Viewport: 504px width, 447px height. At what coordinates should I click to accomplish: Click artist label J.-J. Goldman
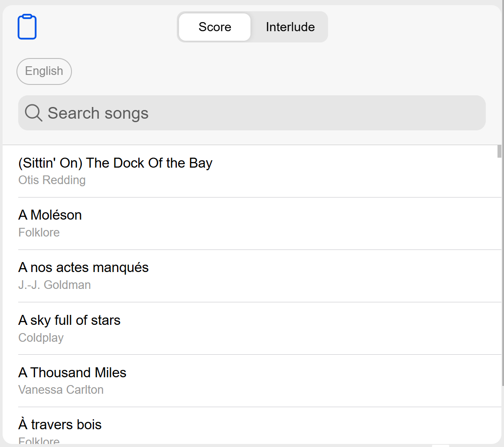click(54, 285)
